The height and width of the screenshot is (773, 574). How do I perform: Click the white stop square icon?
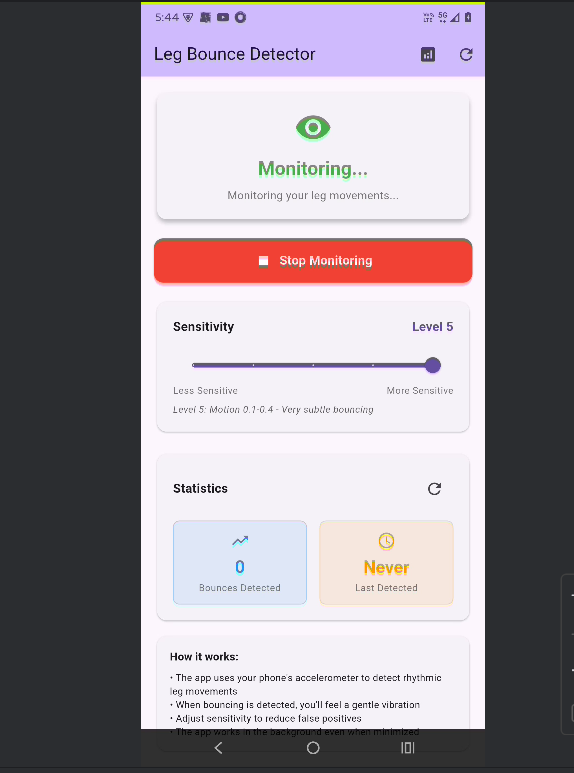(x=264, y=261)
